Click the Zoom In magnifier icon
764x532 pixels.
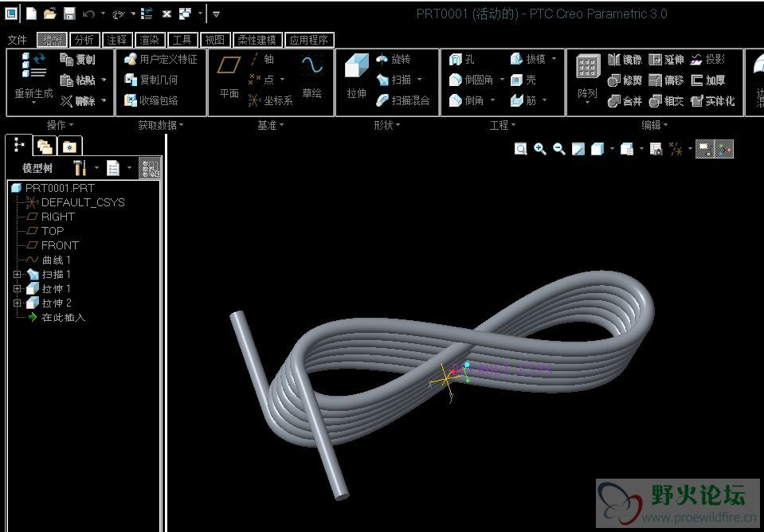(x=540, y=149)
